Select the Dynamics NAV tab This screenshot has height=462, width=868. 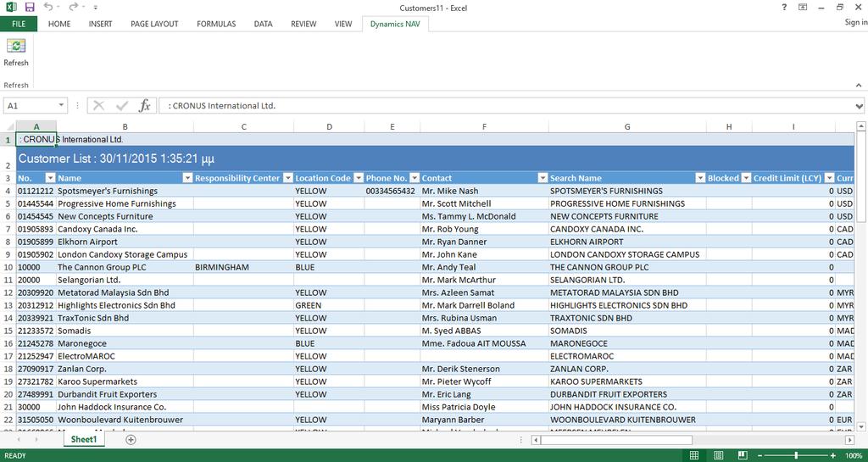395,24
